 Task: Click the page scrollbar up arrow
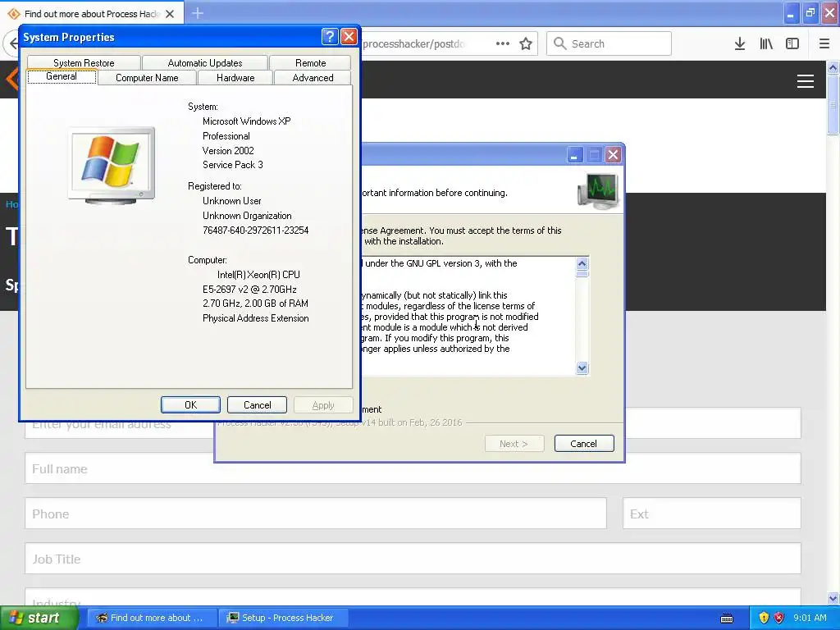pyautogui.click(x=833, y=67)
